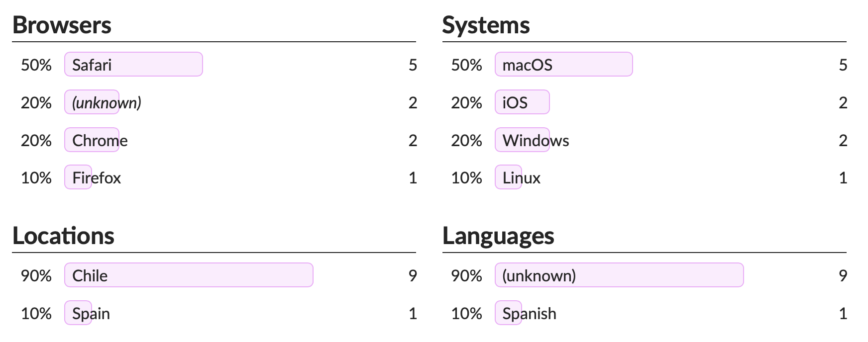Select the iOS system entry
This screenshot has width=868, height=342.
coord(515,102)
